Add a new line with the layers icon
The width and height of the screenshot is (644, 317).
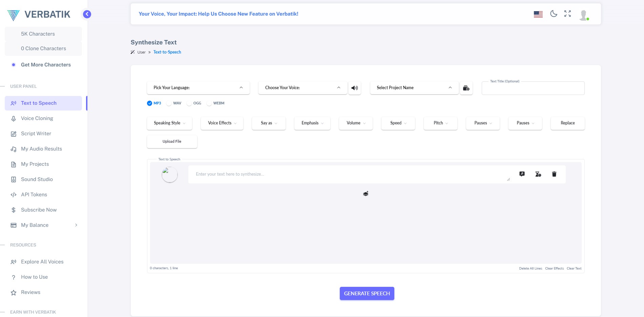click(366, 194)
